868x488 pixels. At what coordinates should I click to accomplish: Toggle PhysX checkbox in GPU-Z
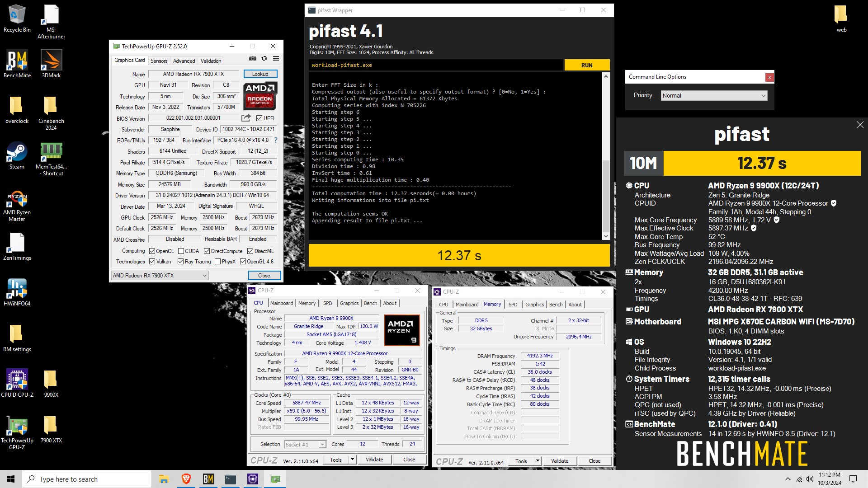pyautogui.click(x=217, y=262)
